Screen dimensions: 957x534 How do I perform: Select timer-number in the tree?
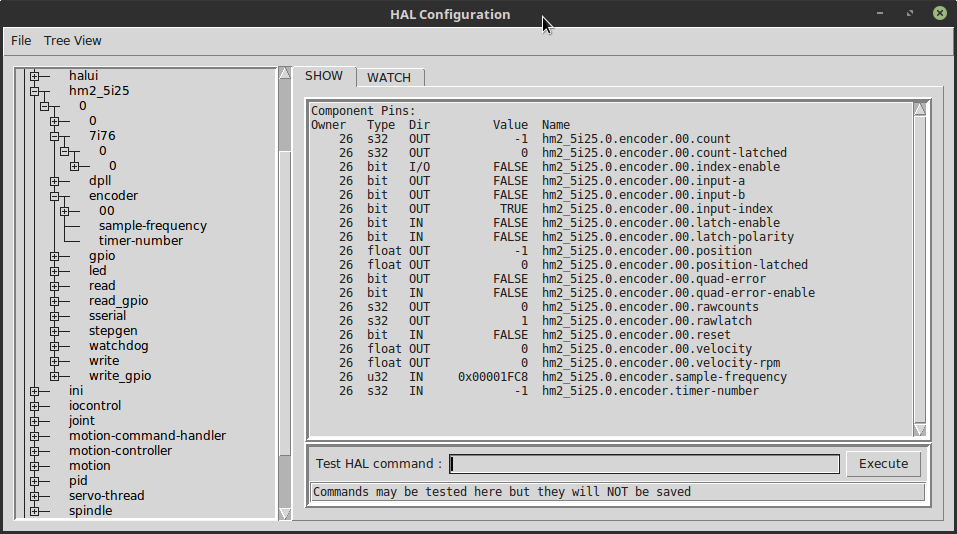point(140,241)
